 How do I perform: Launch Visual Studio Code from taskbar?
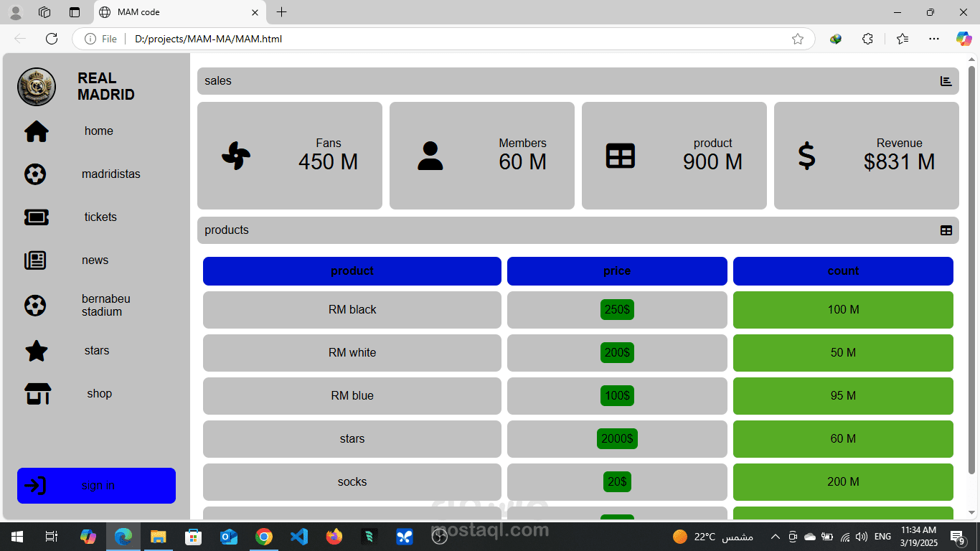pyautogui.click(x=299, y=537)
